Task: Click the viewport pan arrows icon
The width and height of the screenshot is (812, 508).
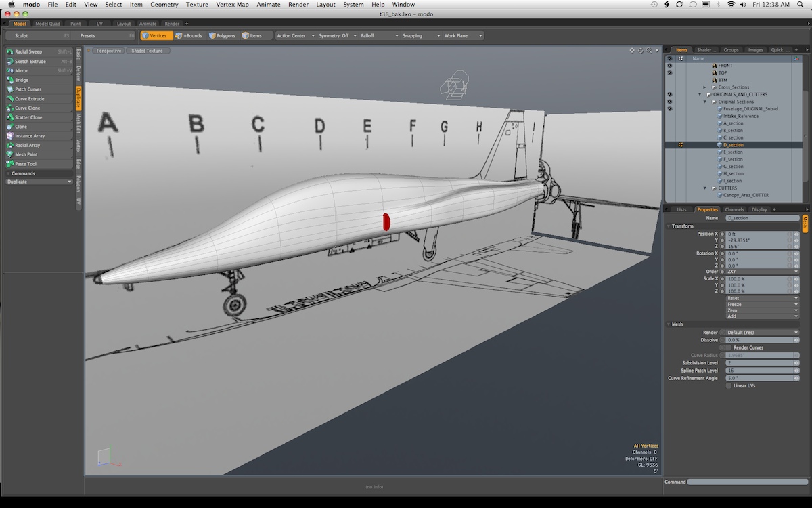Action: click(632, 50)
